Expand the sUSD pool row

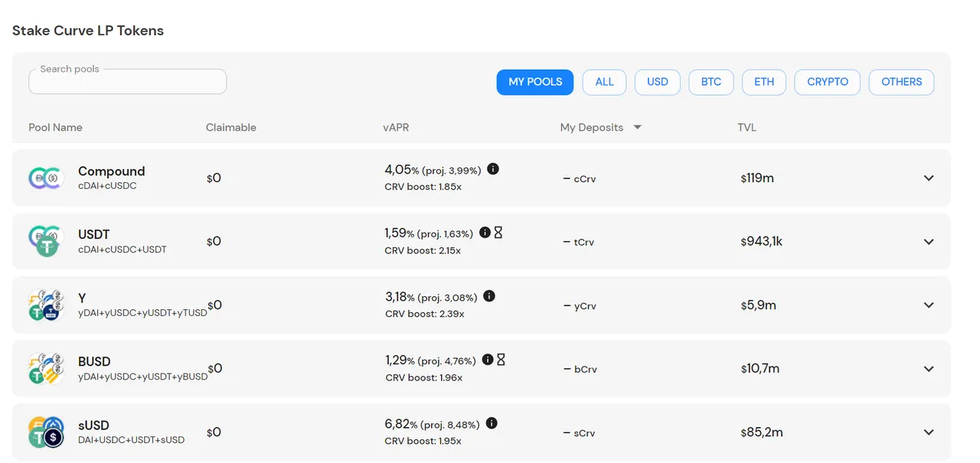point(929,432)
